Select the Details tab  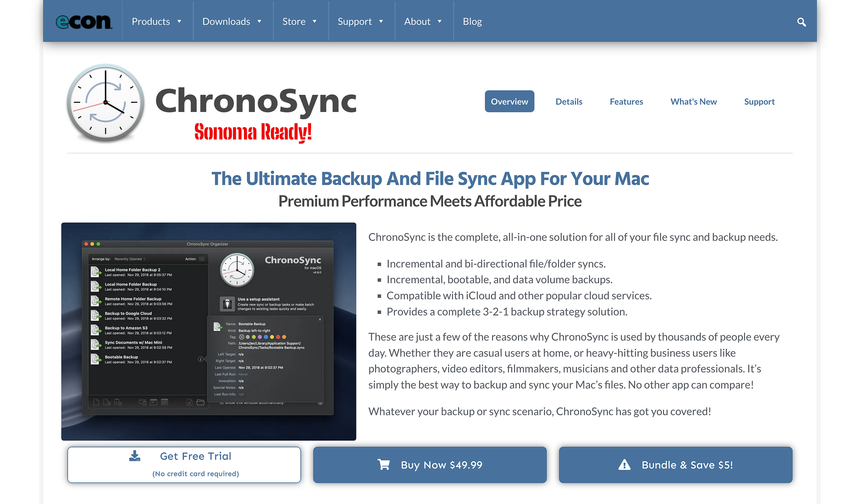pos(568,101)
